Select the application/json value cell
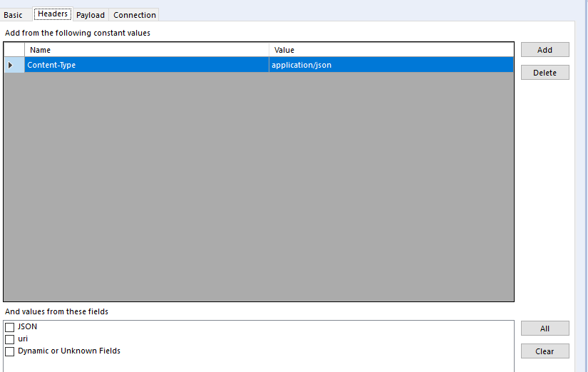The image size is (588, 372). (391, 65)
